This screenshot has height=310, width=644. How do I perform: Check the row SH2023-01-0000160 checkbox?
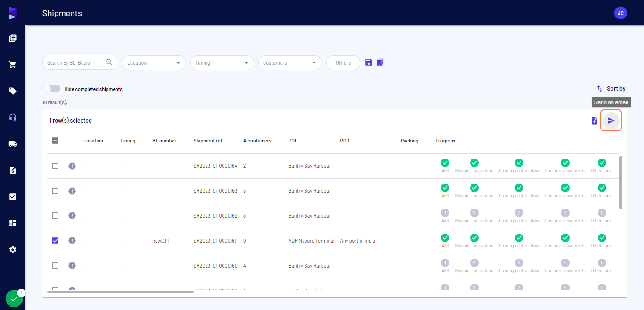(55, 266)
